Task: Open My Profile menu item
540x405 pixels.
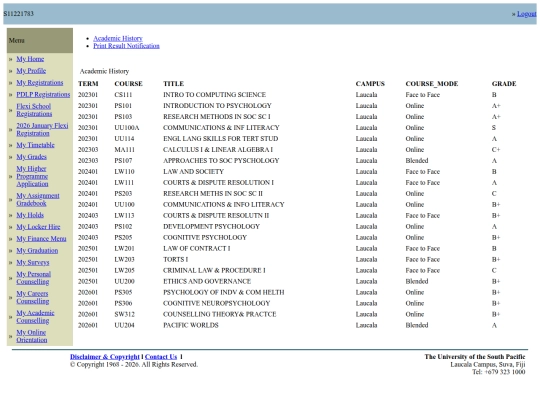Action: 31,71
